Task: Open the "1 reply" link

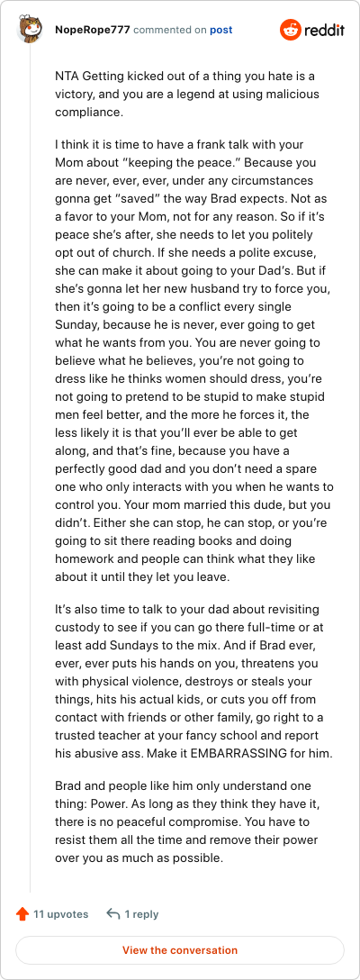Action: [x=141, y=914]
